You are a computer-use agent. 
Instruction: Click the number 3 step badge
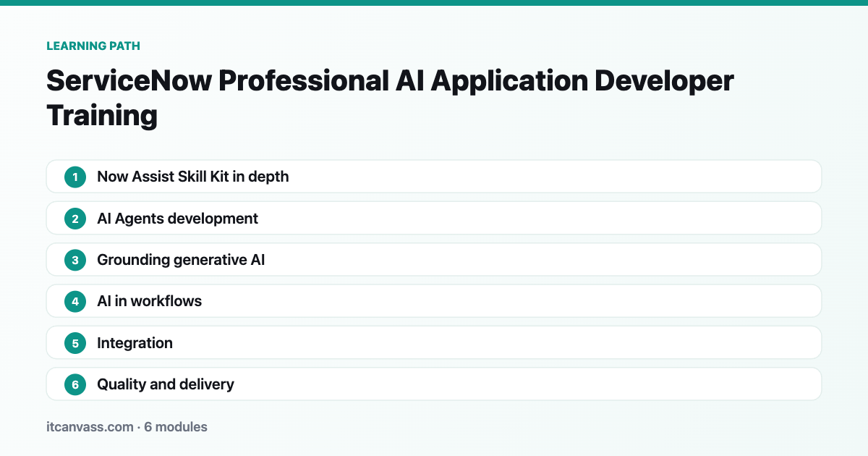(x=75, y=260)
